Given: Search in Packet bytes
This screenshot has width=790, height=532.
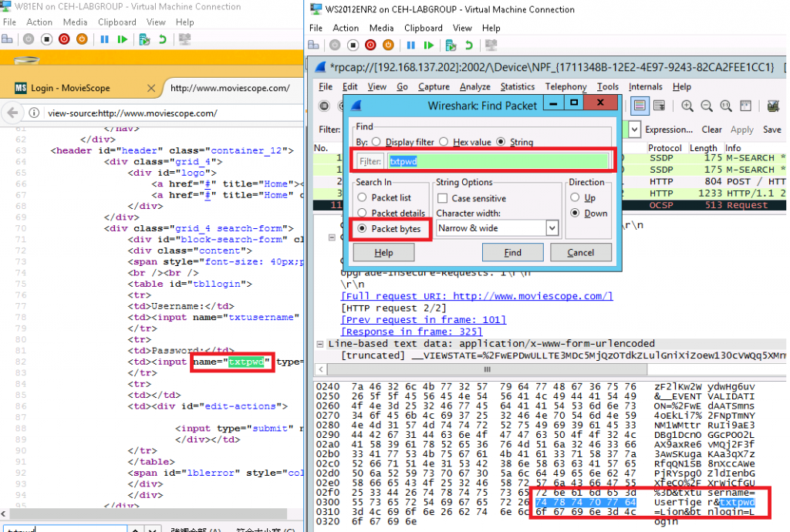Looking at the screenshot, I should tap(362, 228).
